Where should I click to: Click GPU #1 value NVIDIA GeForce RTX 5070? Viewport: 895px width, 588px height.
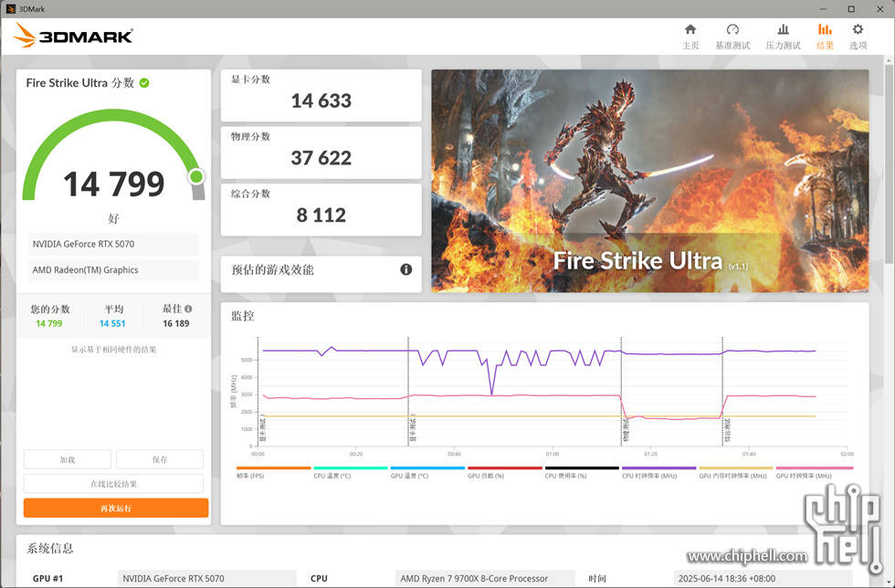tap(206, 578)
